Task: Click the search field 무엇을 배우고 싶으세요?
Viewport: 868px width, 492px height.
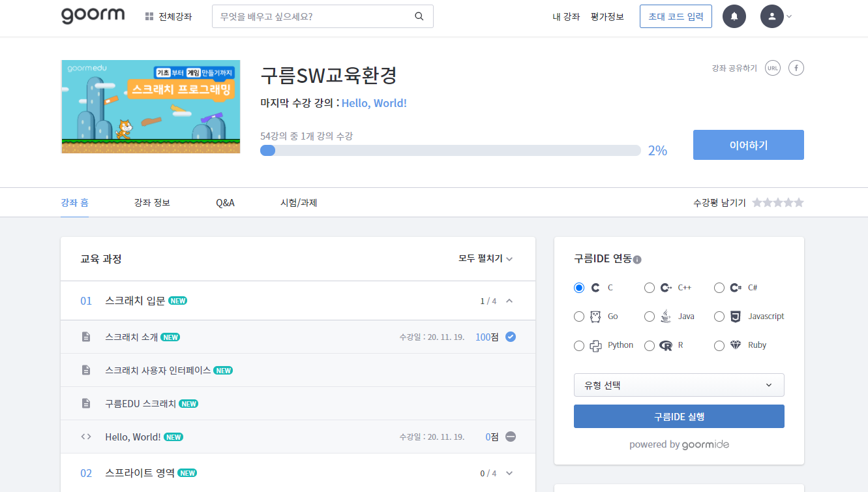Action: tap(323, 16)
